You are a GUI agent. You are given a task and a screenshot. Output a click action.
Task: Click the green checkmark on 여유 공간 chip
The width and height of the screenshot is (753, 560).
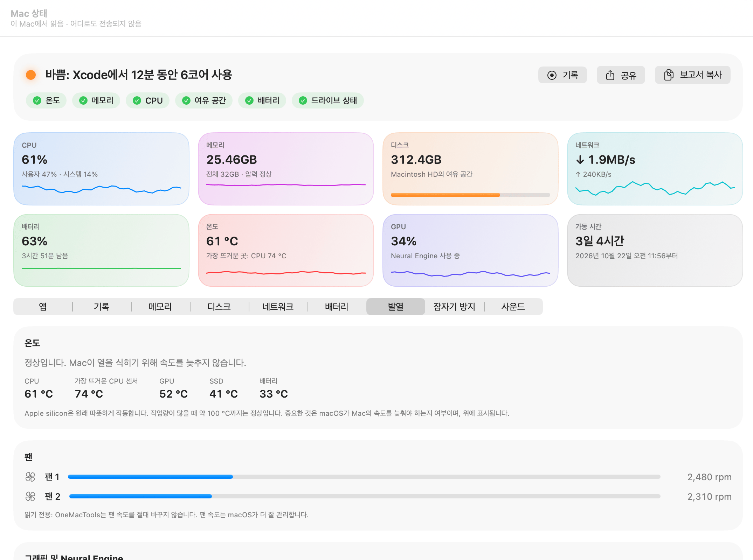186,101
